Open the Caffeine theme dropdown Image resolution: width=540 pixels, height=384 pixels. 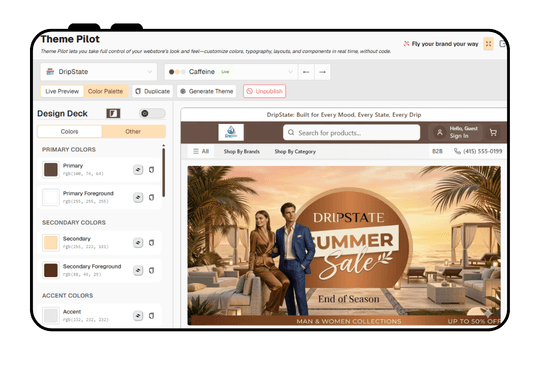pos(231,72)
